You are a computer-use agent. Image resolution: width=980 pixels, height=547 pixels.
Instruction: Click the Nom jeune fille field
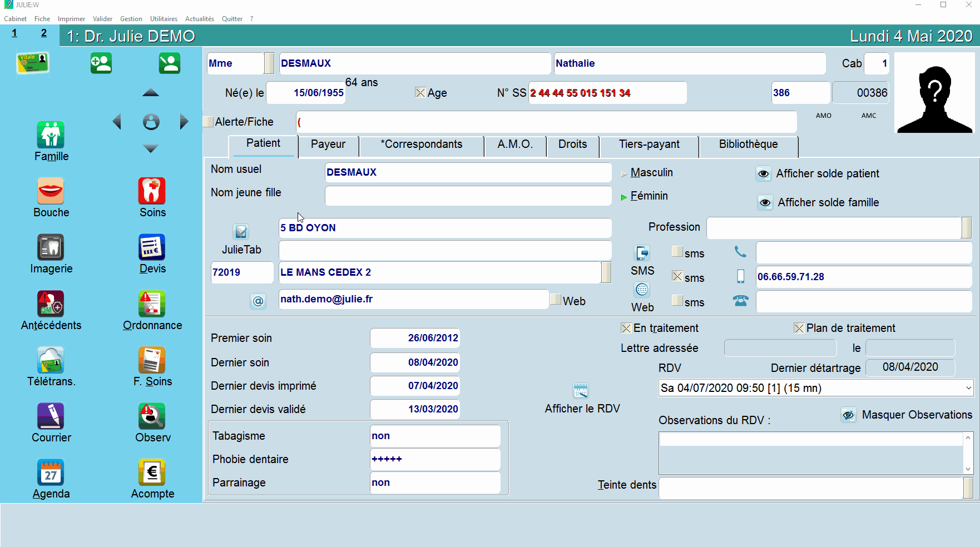[467, 196]
